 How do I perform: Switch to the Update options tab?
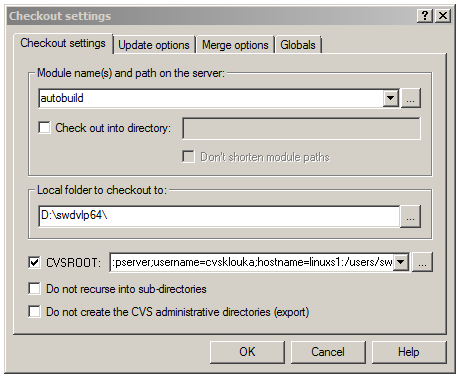[x=154, y=45]
